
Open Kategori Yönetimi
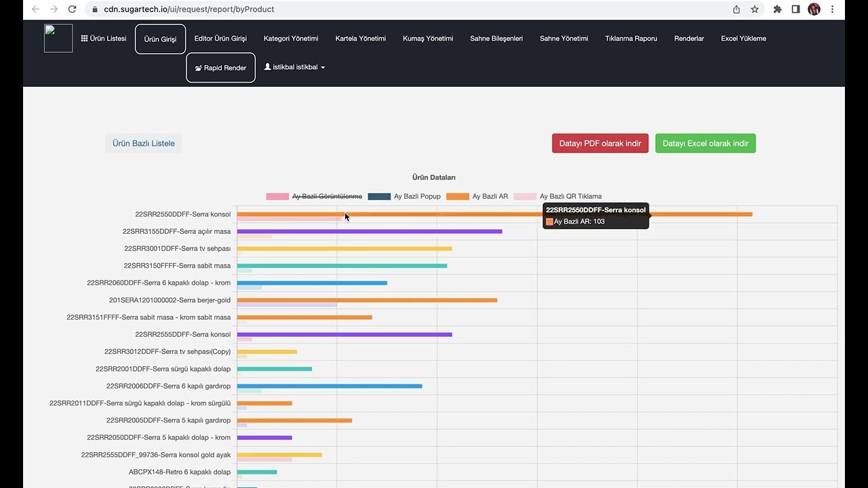291,39
